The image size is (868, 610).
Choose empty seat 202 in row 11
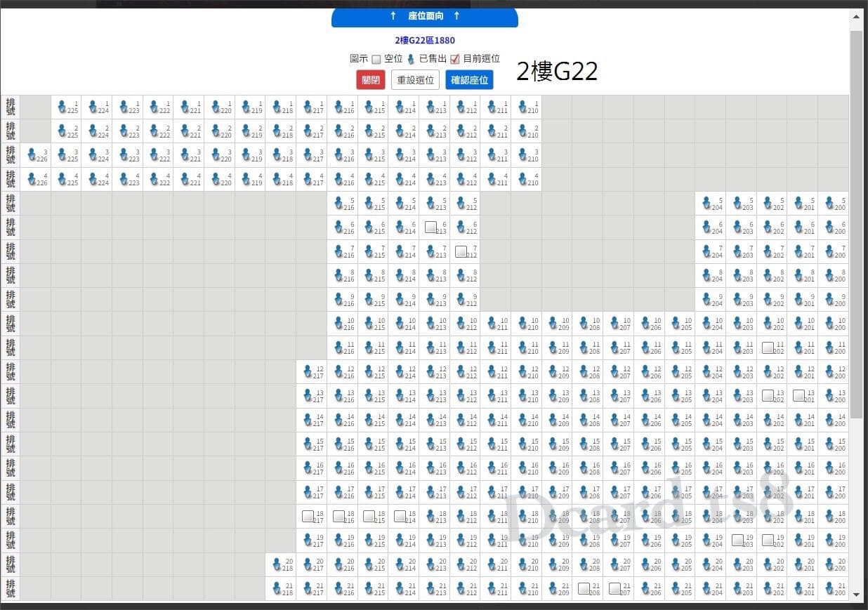pos(768,347)
